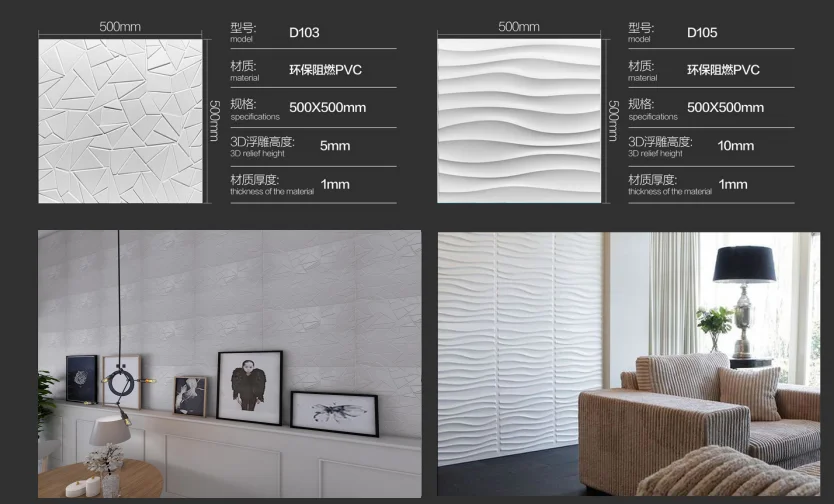The height and width of the screenshot is (504, 834).
Task: Click D105 material thickness value 1mm
Action: 733,184
